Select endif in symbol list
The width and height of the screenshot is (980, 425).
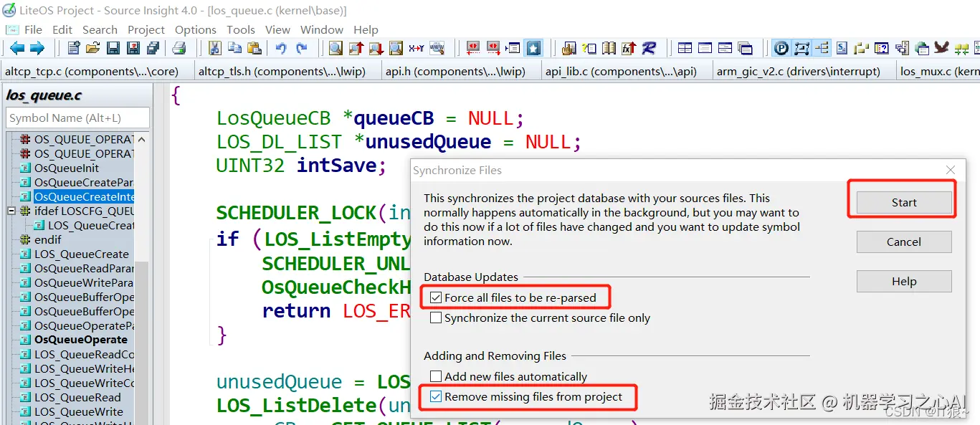click(48, 239)
